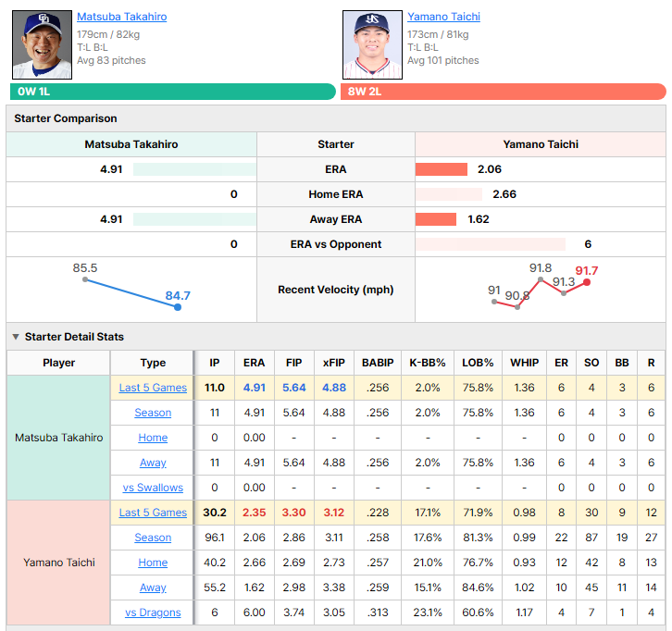The image size is (672, 631).
Task: Click the 85.5 velocity chart point
Action: pos(85,279)
